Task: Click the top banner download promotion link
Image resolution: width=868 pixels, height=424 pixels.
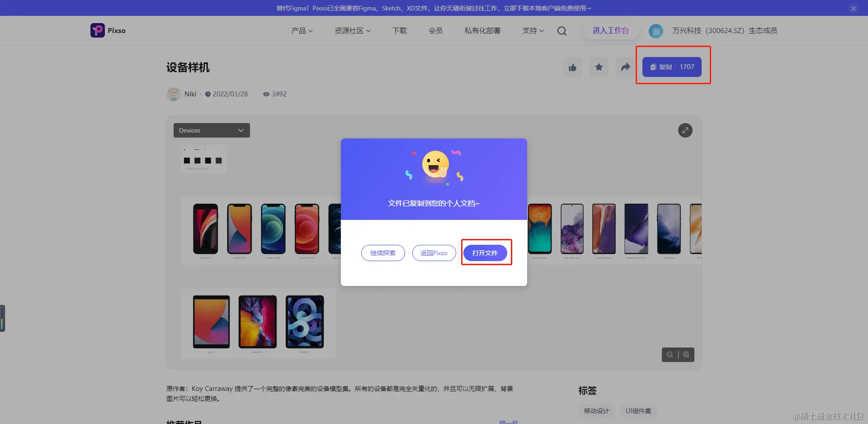Action: pos(434,8)
